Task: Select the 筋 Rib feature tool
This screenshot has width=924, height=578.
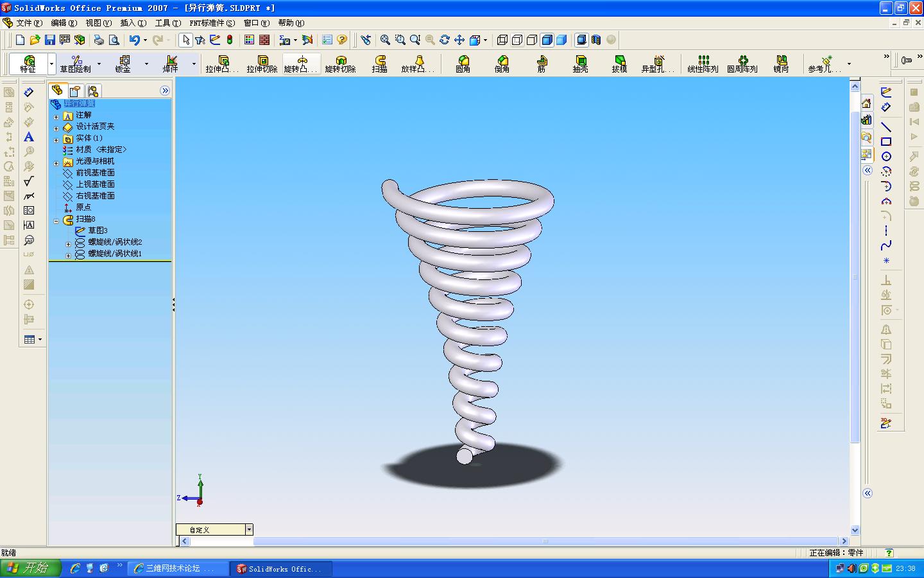Action: click(x=542, y=64)
